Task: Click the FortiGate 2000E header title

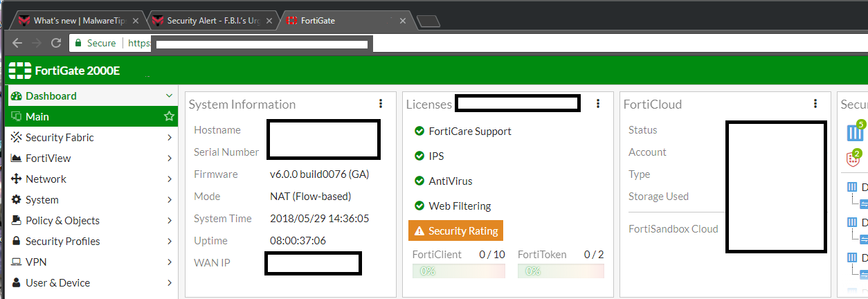Action: (77, 70)
